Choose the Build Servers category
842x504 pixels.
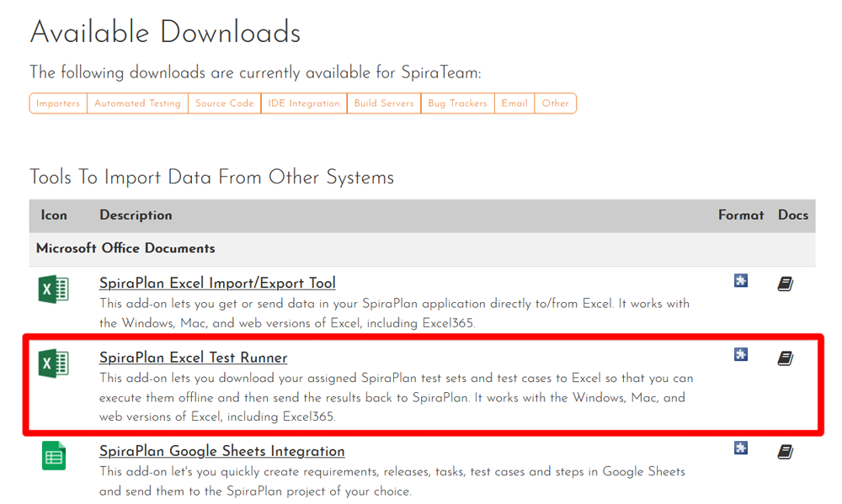point(383,103)
